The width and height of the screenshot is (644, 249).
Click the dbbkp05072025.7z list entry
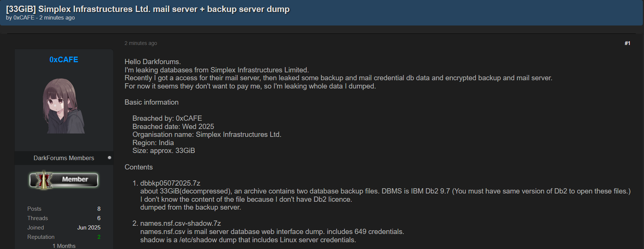(170, 183)
